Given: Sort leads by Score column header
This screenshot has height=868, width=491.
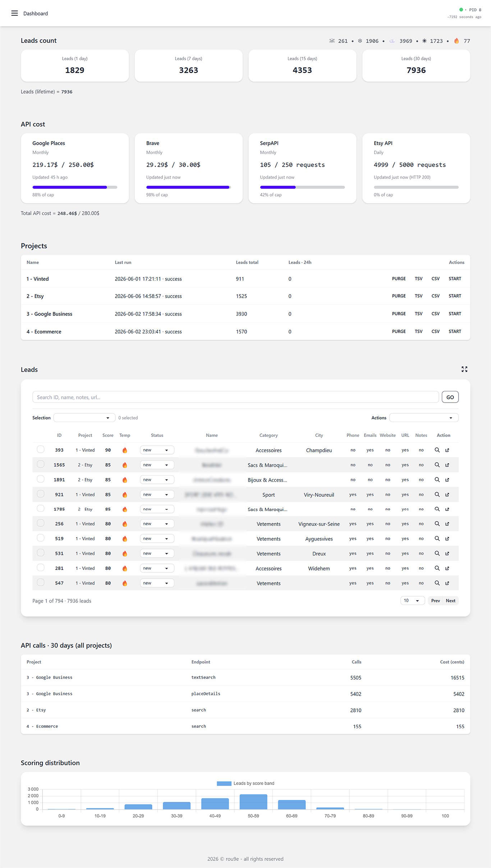Looking at the screenshot, I should pos(108,435).
